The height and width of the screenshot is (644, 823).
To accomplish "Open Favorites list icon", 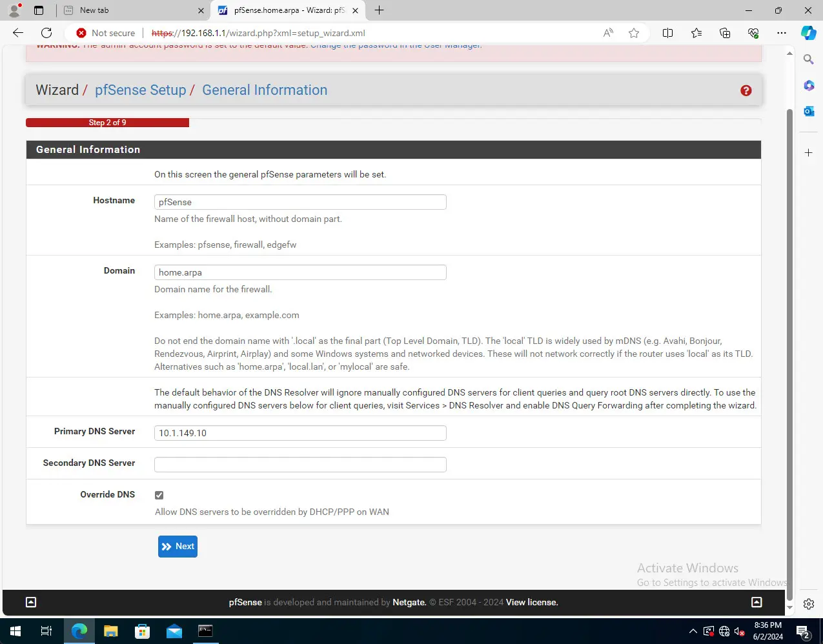I will point(696,33).
